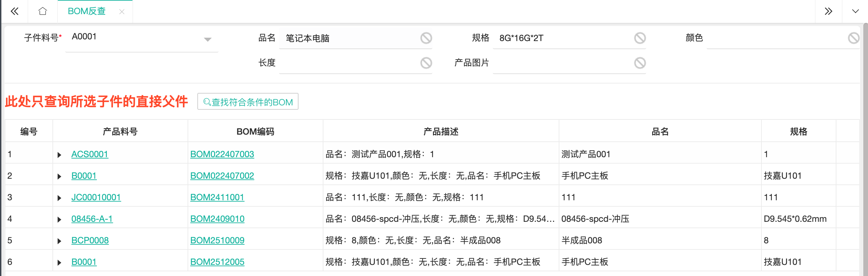
Task: Open the 子件料号 dropdown arrow
Action: [207, 39]
